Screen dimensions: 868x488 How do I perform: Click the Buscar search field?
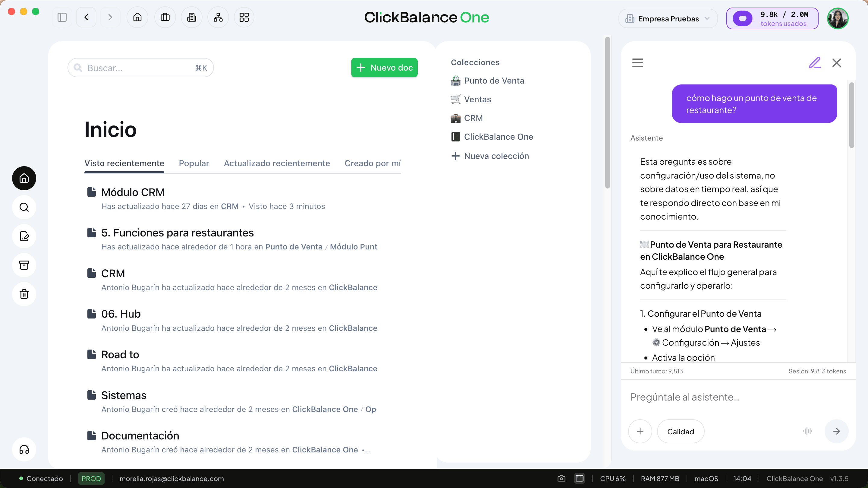pos(140,68)
